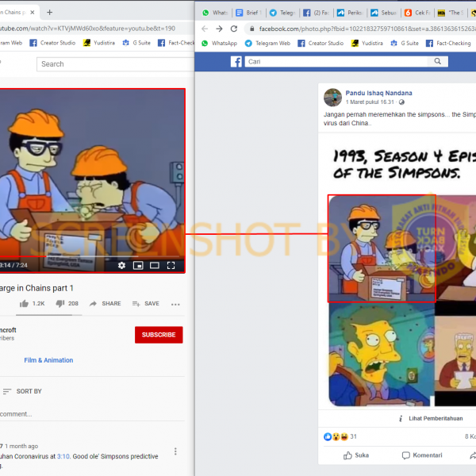
Task: Click the post privacy globe icon
Action: click(401, 102)
